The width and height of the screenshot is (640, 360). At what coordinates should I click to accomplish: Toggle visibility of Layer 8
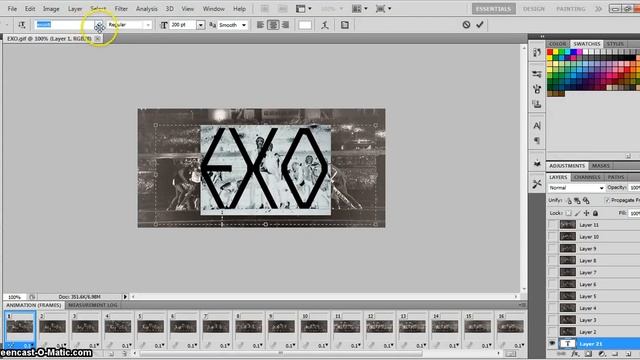click(x=552, y=260)
